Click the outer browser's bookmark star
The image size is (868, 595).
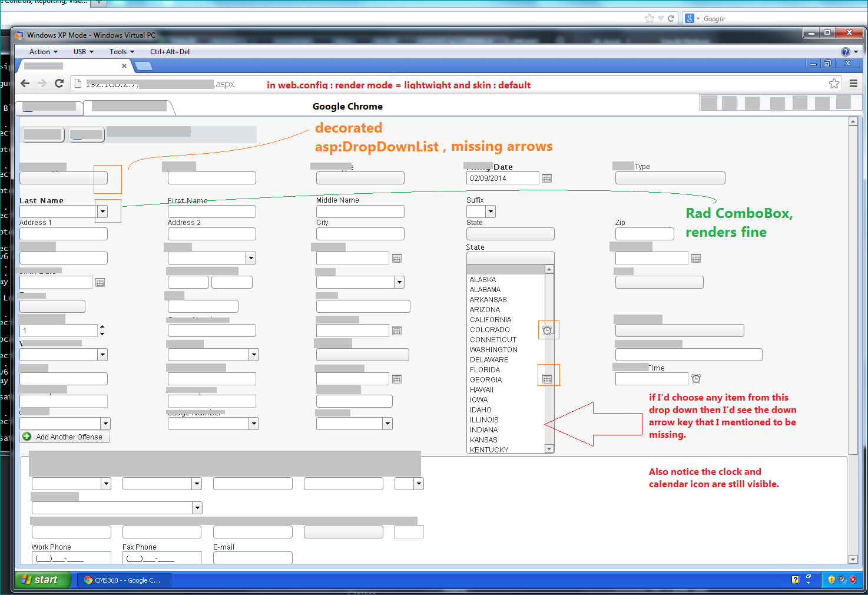point(650,18)
